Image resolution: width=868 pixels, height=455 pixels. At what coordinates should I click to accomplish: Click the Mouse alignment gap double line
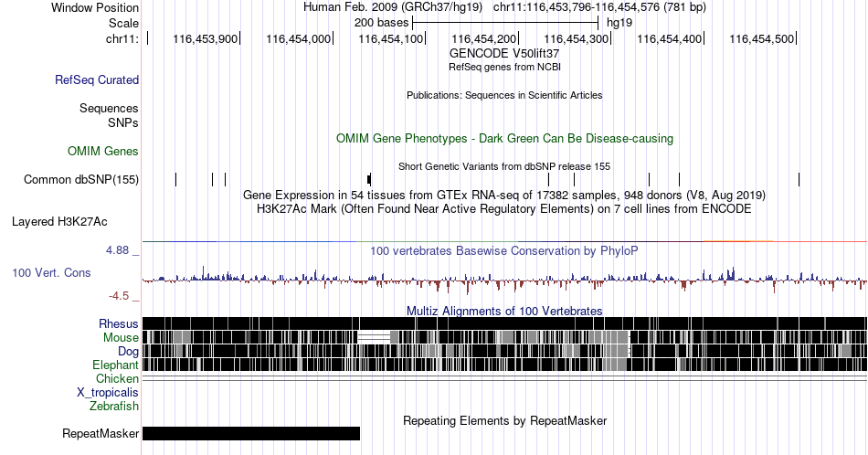[x=375, y=337]
